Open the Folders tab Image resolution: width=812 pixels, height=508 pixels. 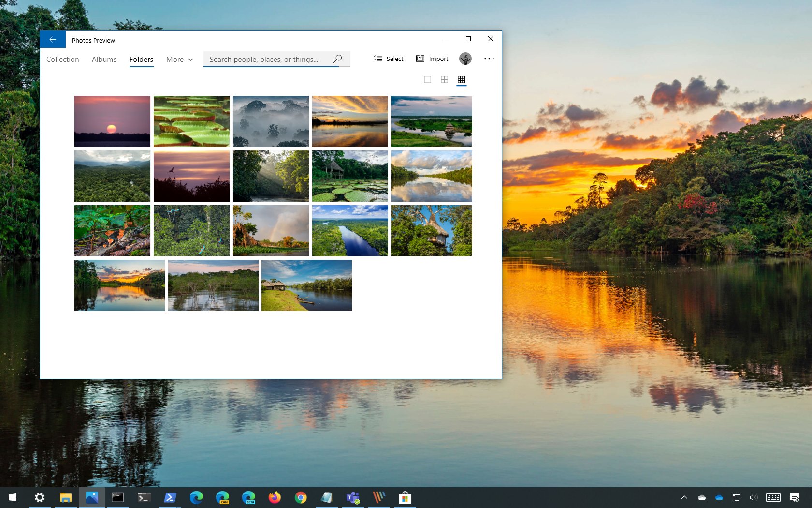[141, 60]
